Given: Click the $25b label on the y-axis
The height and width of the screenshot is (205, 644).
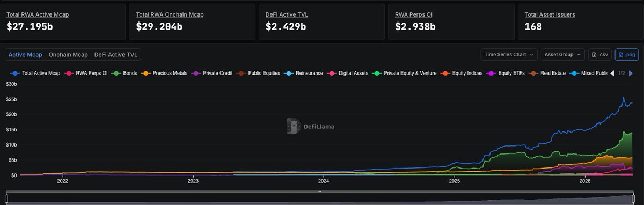Looking at the screenshot, I should pyautogui.click(x=11, y=99).
